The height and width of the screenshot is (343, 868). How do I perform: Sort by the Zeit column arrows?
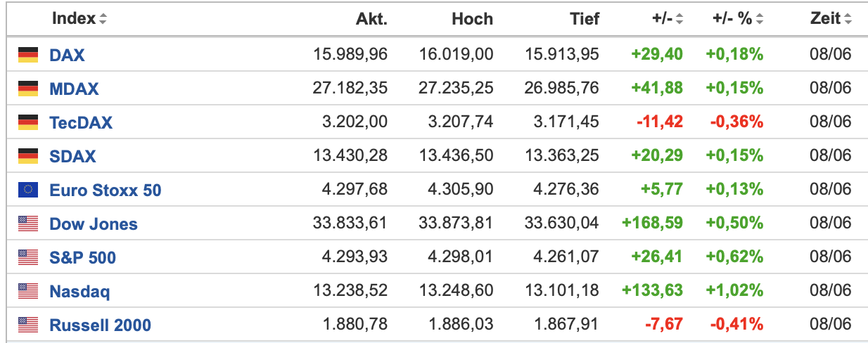click(x=848, y=20)
